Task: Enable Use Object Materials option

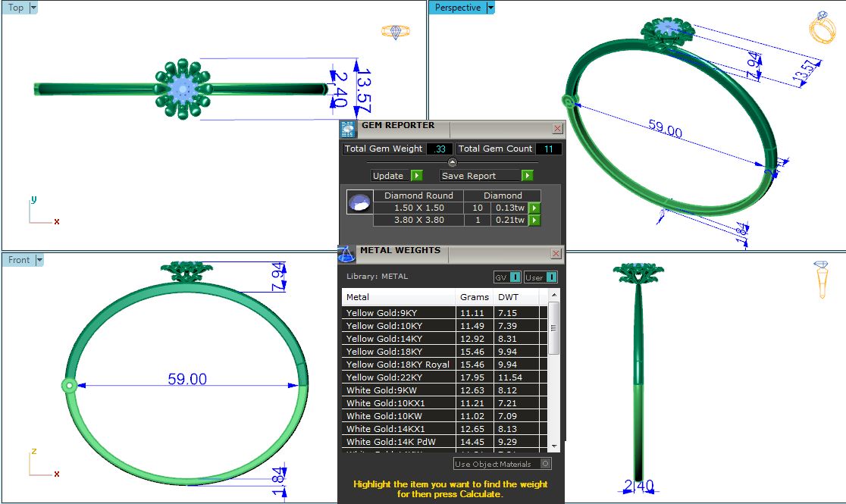Action: tap(546, 464)
